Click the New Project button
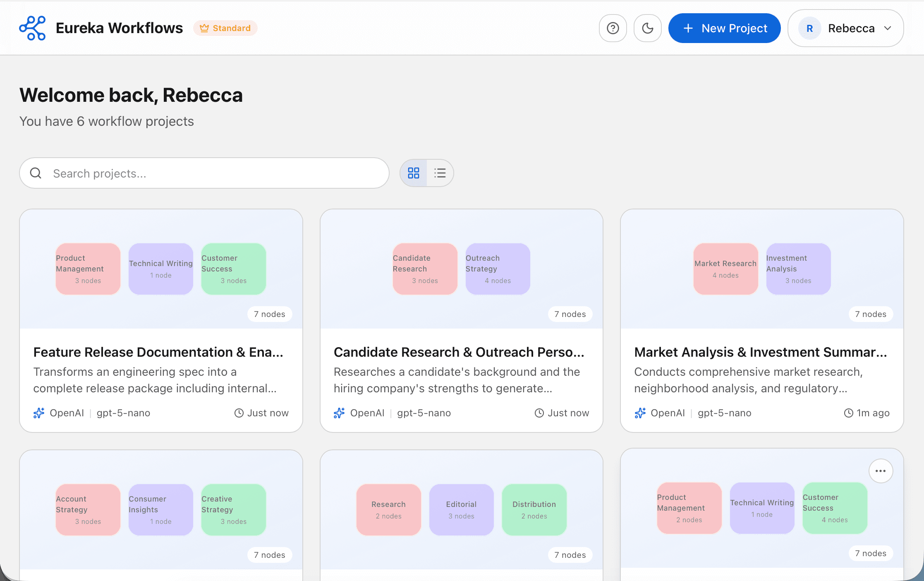Screen dimensions: 924x581 coord(724,28)
